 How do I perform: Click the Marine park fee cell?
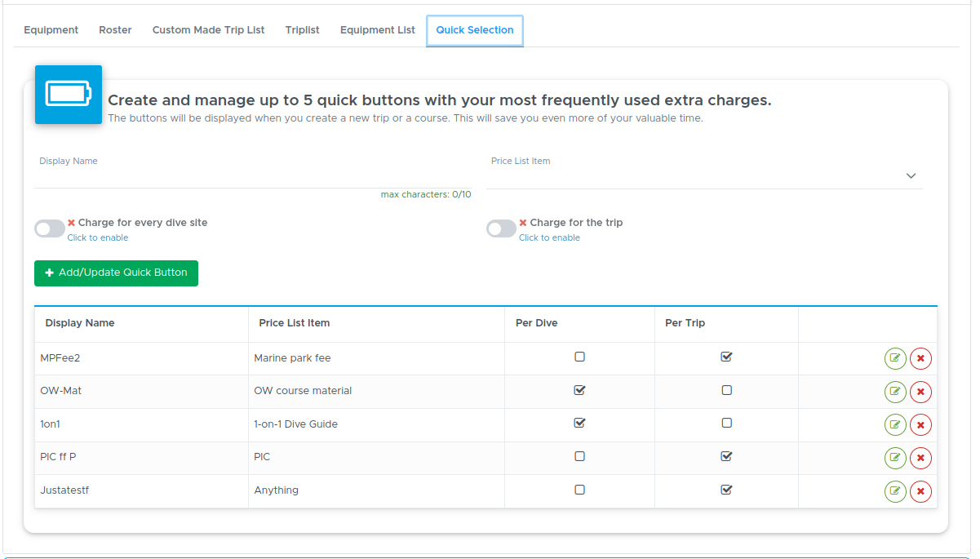pyautogui.click(x=376, y=358)
